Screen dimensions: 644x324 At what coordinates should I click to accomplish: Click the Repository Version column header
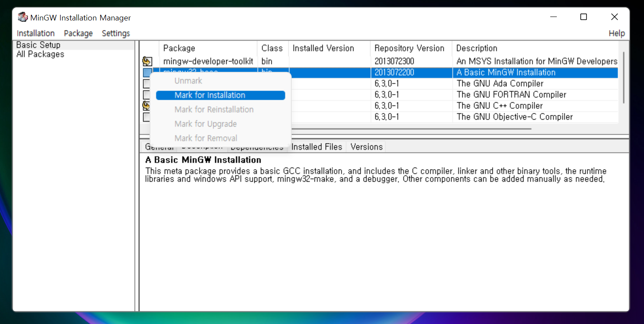(411, 48)
